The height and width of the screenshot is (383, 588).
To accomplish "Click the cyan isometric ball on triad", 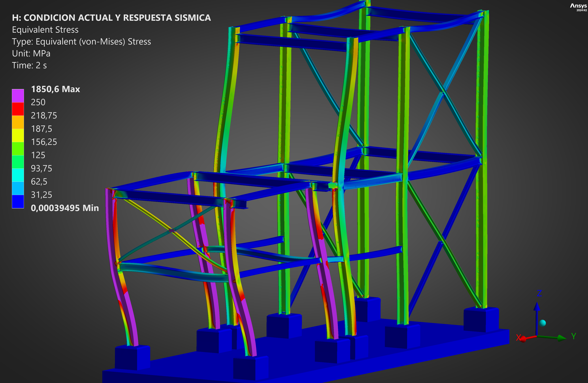I will 543,323.
